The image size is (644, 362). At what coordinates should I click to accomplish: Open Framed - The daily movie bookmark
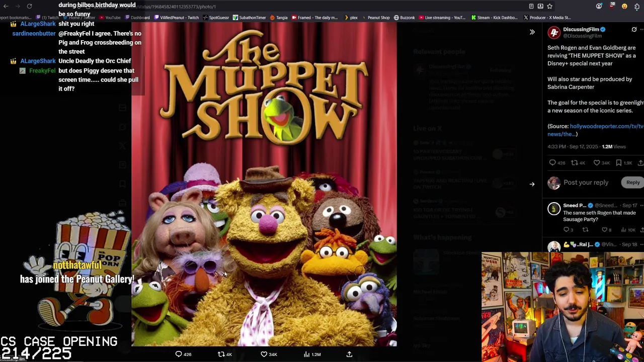(x=314, y=18)
